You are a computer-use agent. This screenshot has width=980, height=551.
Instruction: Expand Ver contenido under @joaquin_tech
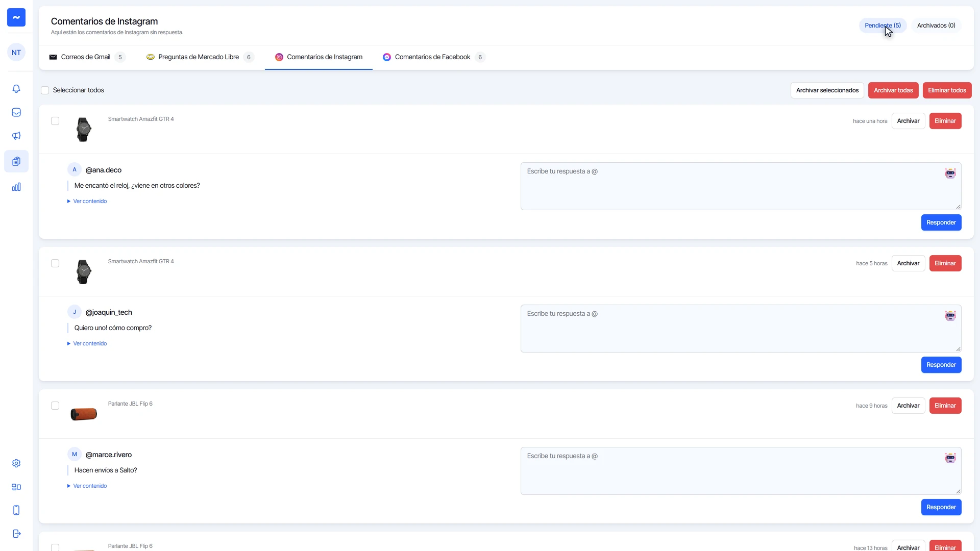[87, 343]
